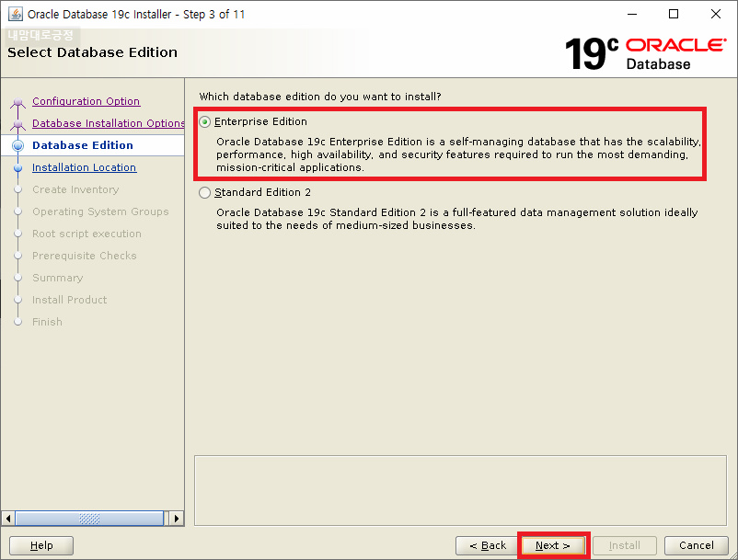This screenshot has width=738, height=560.
Task: Click the Database Installation Options step marker icon
Action: pos(17,124)
